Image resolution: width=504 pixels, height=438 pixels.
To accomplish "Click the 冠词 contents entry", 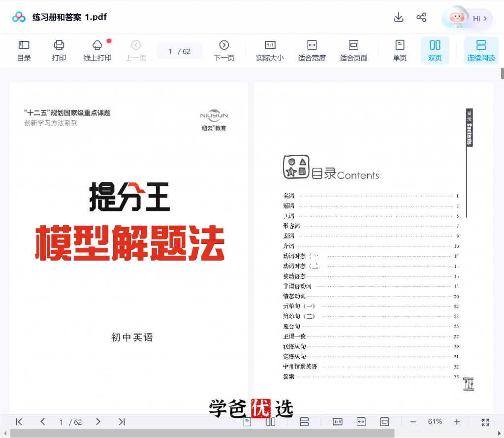I will pyautogui.click(x=371, y=205).
